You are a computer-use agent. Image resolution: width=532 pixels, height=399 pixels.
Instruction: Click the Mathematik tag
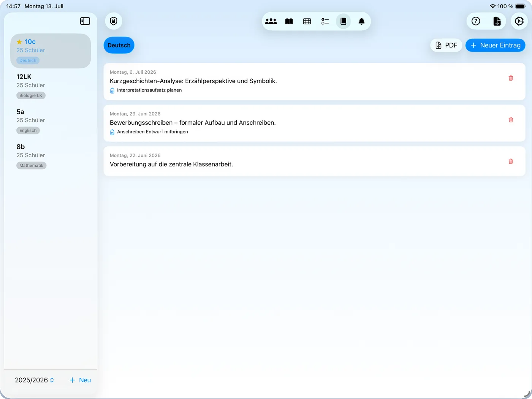coord(31,165)
